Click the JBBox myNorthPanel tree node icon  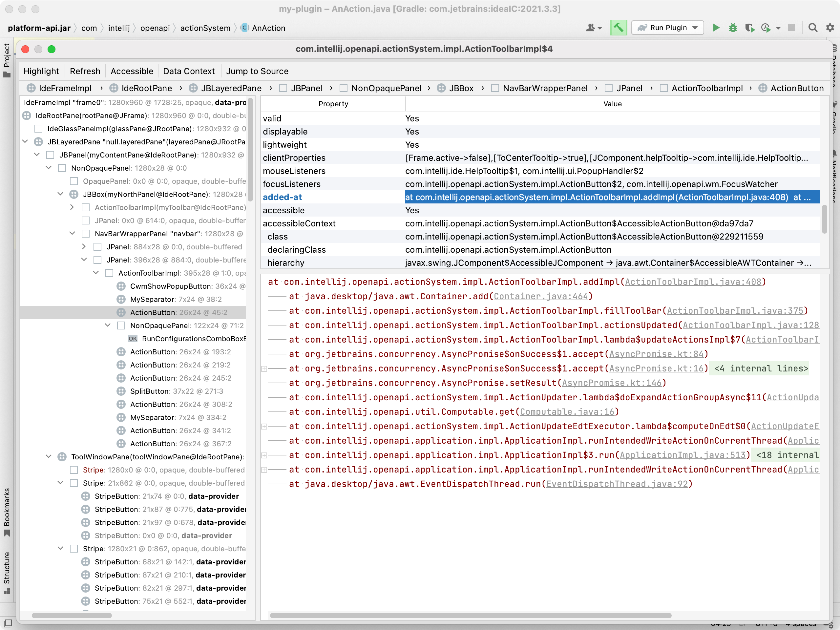coord(74,195)
